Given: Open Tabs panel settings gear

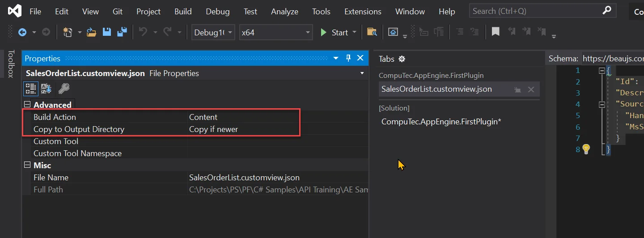Looking at the screenshot, I should (x=402, y=59).
